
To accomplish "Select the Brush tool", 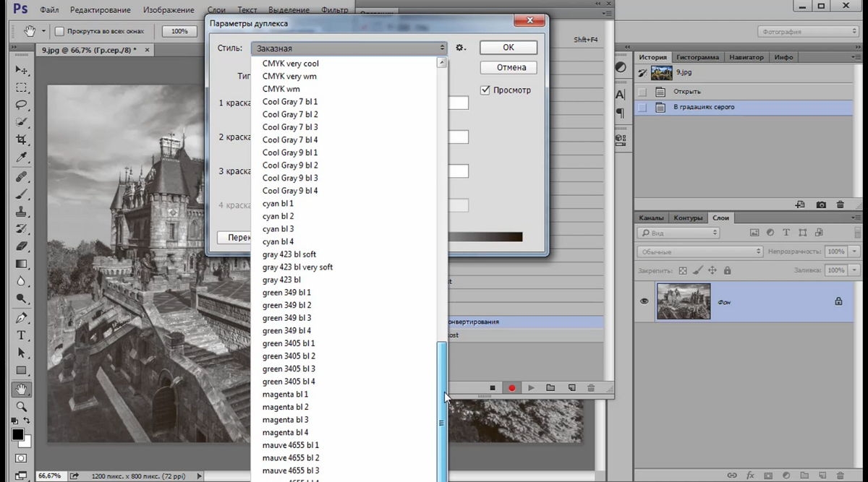I will (x=22, y=194).
